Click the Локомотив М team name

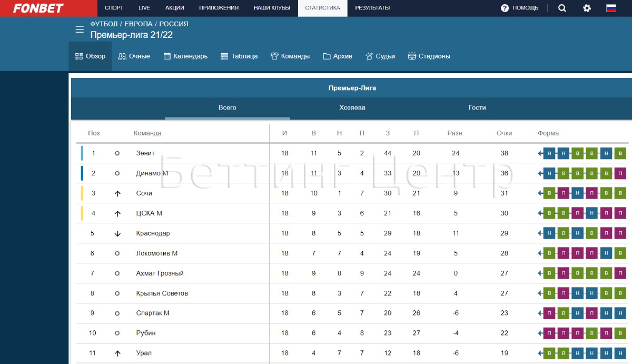click(x=157, y=253)
